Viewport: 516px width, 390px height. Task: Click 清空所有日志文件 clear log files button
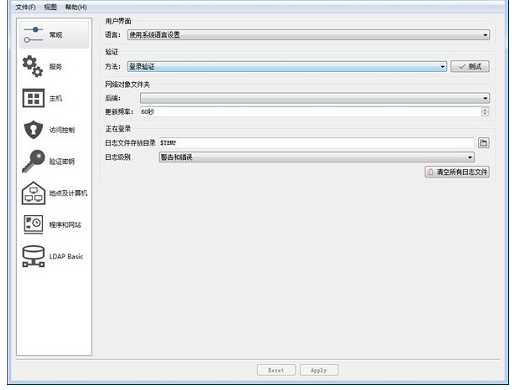pyautogui.click(x=457, y=172)
